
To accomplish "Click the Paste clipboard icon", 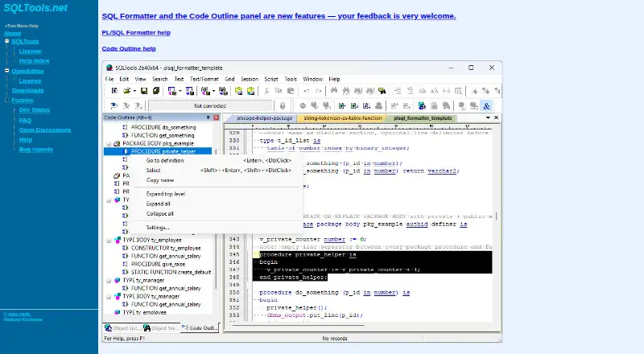I will [x=291, y=91].
